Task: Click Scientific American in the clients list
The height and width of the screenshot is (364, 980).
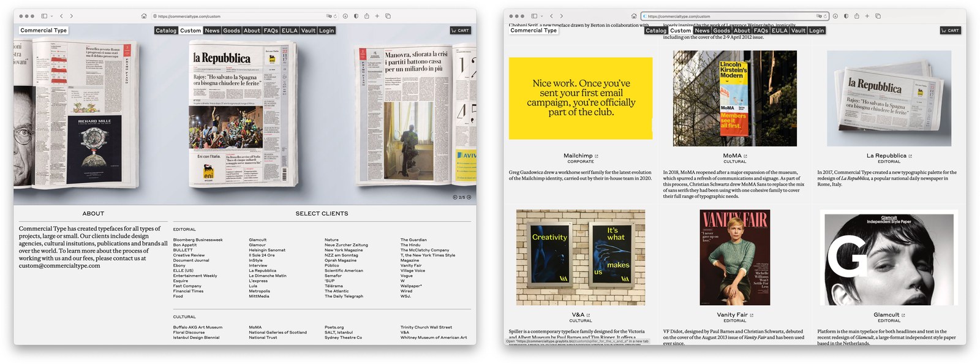Action: pyautogui.click(x=344, y=271)
